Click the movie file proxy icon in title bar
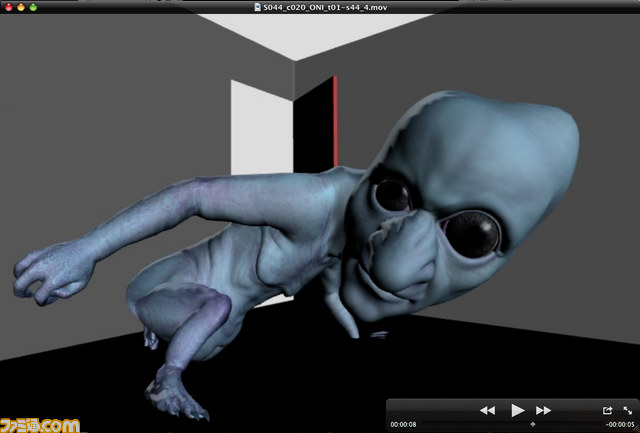The width and height of the screenshot is (640, 433). coord(258,7)
